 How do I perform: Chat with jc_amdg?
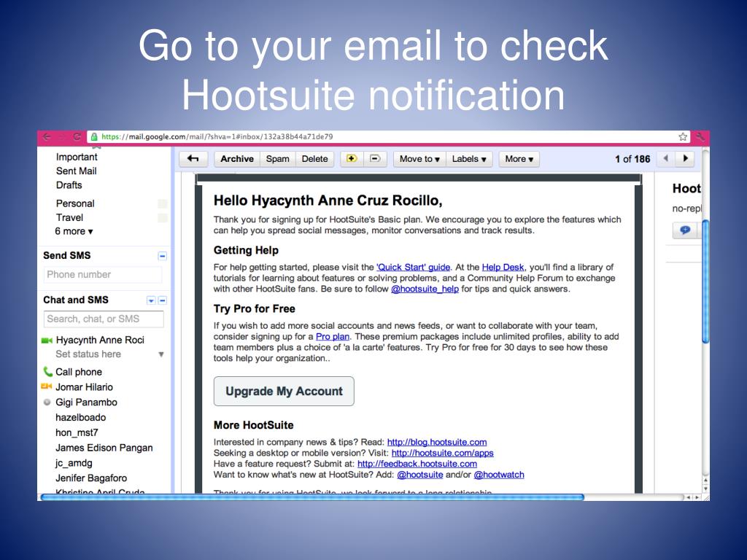click(74, 463)
